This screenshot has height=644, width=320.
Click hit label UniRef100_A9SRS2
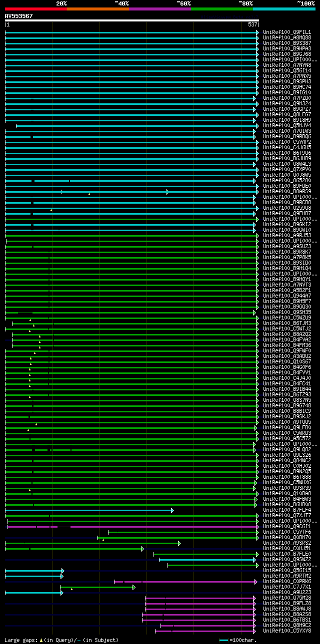tap(287, 543)
